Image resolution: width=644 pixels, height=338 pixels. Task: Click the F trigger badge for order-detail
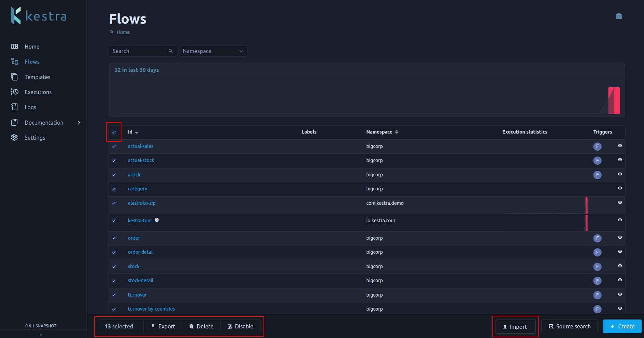click(597, 252)
